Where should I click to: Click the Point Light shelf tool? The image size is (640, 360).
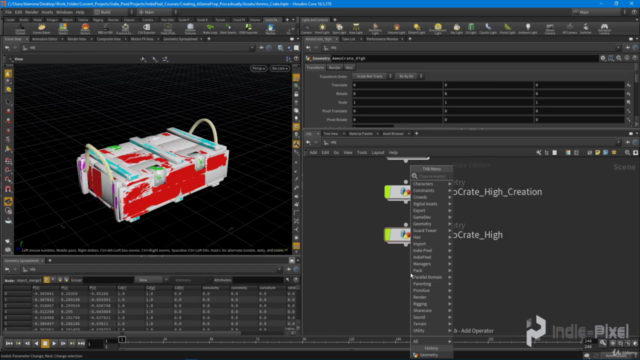click(x=322, y=29)
